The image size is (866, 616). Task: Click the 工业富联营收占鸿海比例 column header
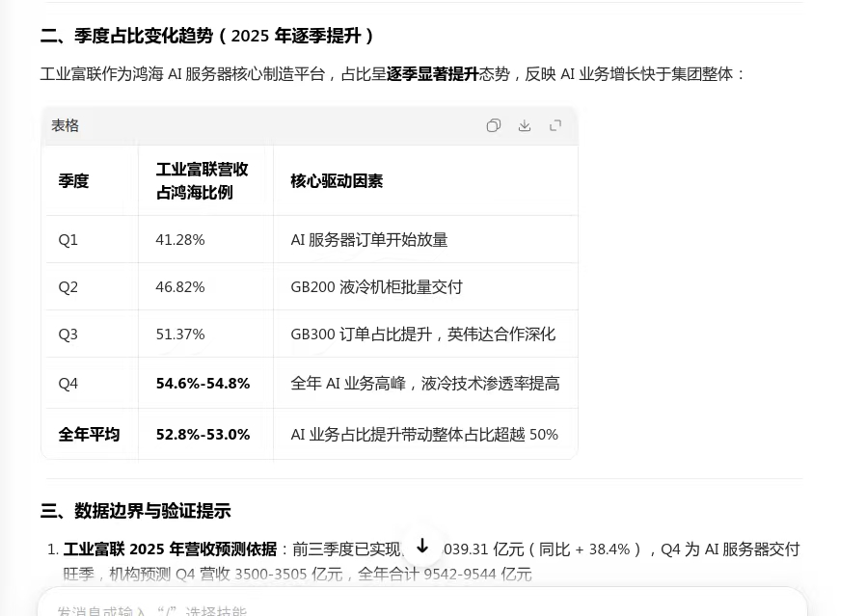coord(202,180)
